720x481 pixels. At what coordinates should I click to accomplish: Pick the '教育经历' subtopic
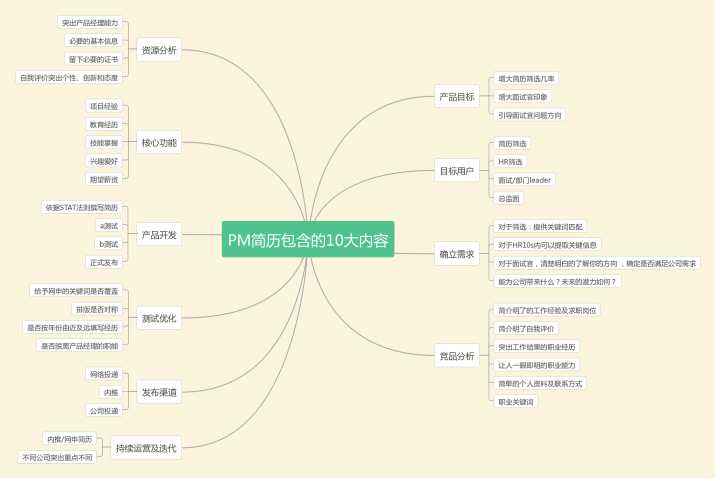[104, 124]
